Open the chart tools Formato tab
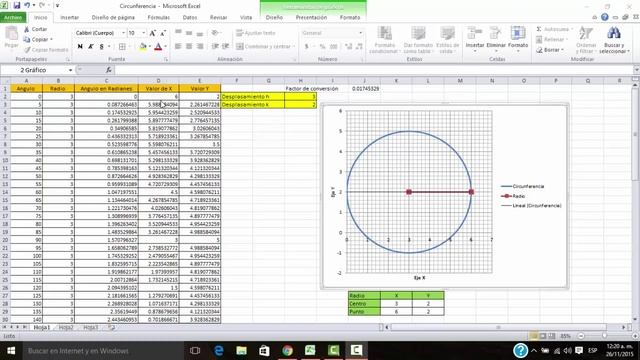The height and width of the screenshot is (360, 640). click(x=350, y=18)
